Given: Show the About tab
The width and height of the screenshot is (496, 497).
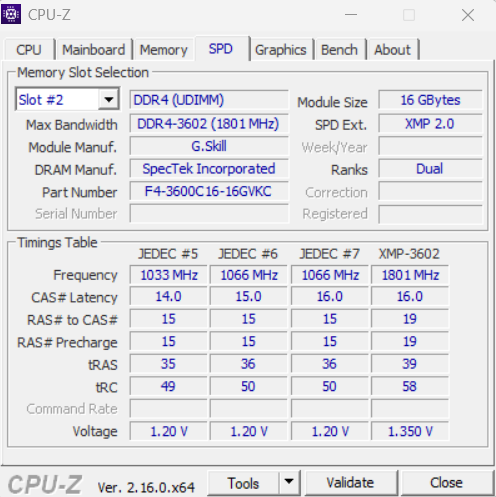Looking at the screenshot, I should point(392,50).
